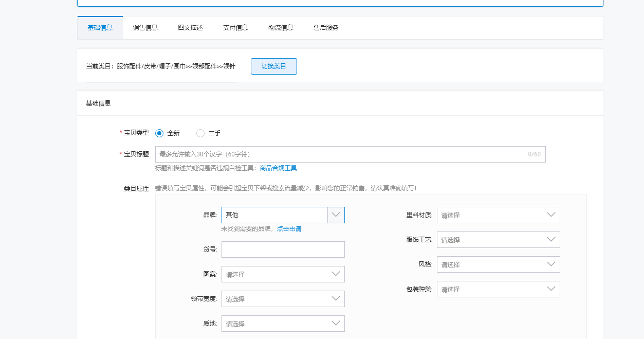The width and height of the screenshot is (644, 339).
Task: Select the 全新 radio button
Action: pyautogui.click(x=159, y=133)
